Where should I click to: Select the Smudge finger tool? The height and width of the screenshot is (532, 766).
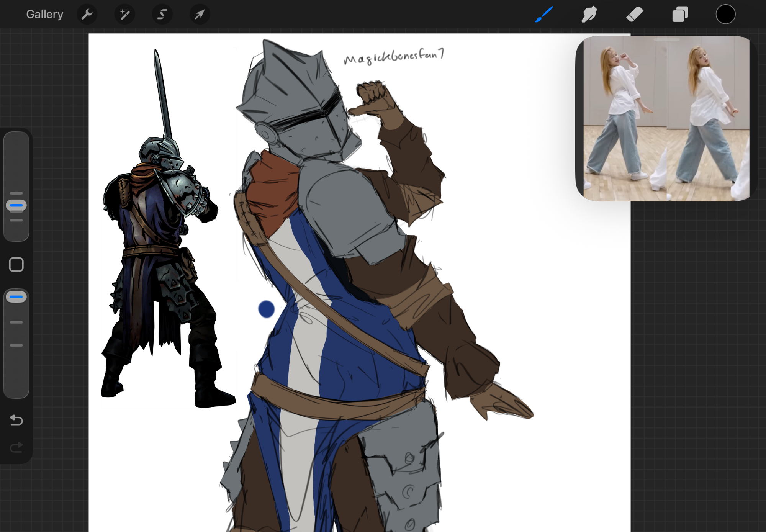click(589, 15)
